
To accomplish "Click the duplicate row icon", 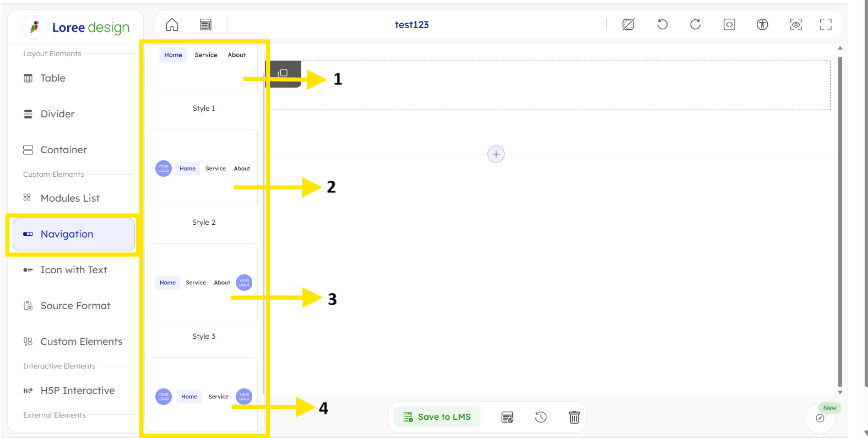I will tap(283, 73).
